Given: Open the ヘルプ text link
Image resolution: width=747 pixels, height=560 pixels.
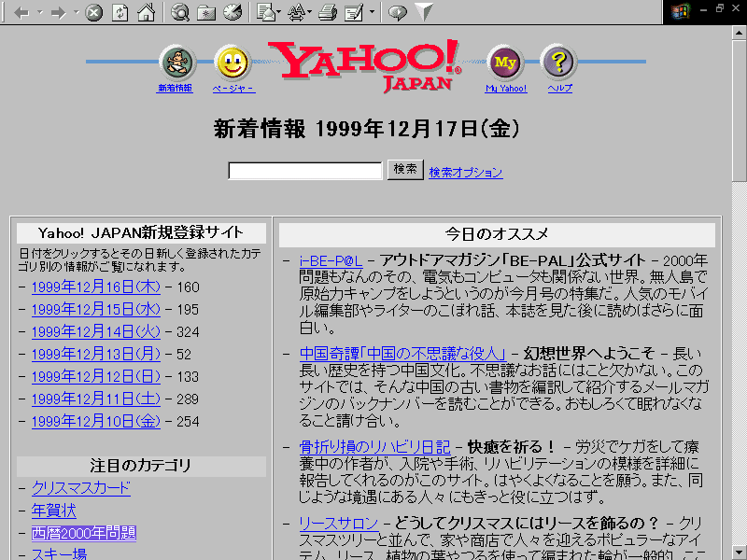Looking at the screenshot, I should (559, 88).
